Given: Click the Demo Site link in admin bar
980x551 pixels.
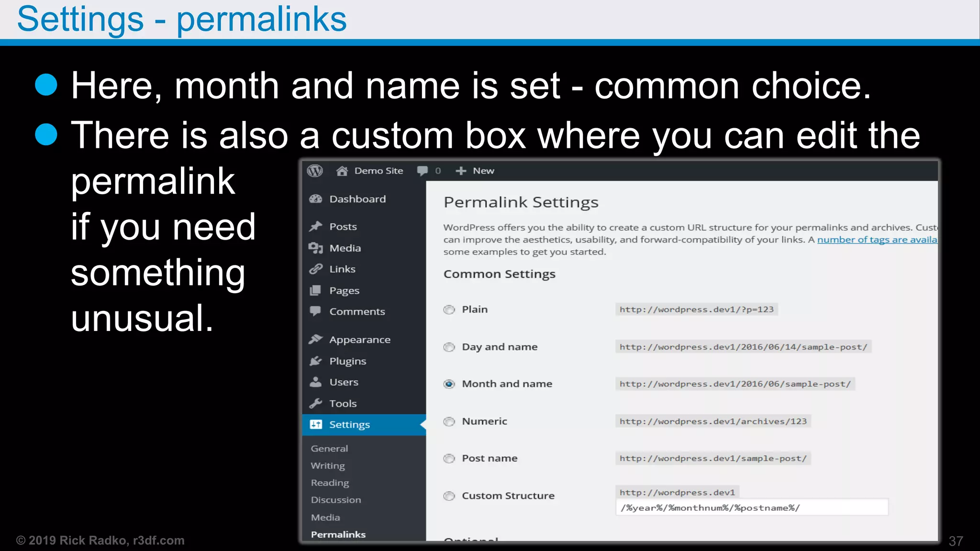Looking at the screenshot, I should 379,171.
